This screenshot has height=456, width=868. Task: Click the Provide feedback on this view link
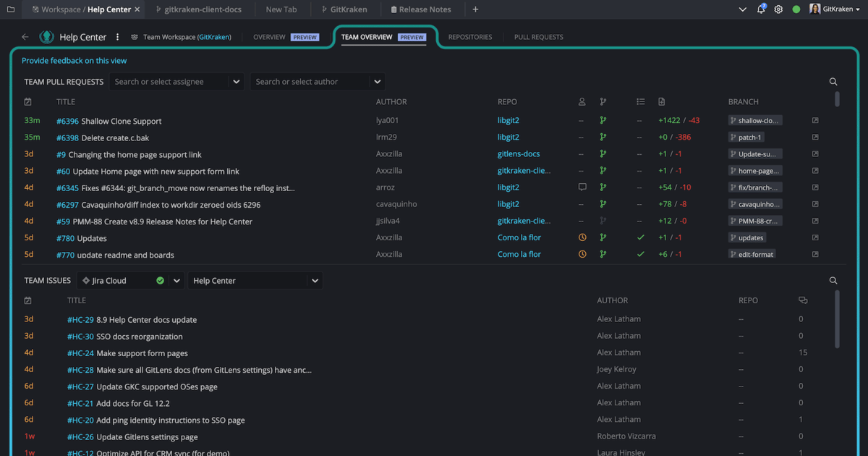74,61
